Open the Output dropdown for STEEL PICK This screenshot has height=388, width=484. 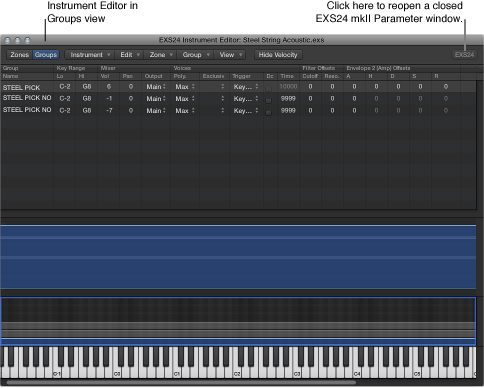click(156, 87)
